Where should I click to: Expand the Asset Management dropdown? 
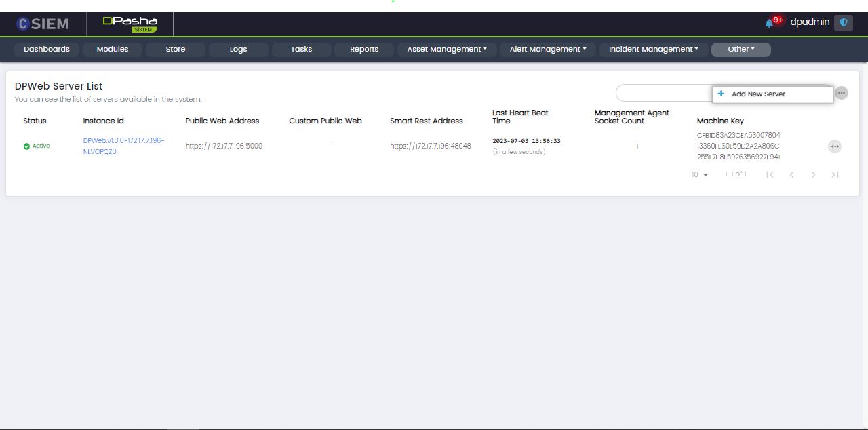[446, 50]
